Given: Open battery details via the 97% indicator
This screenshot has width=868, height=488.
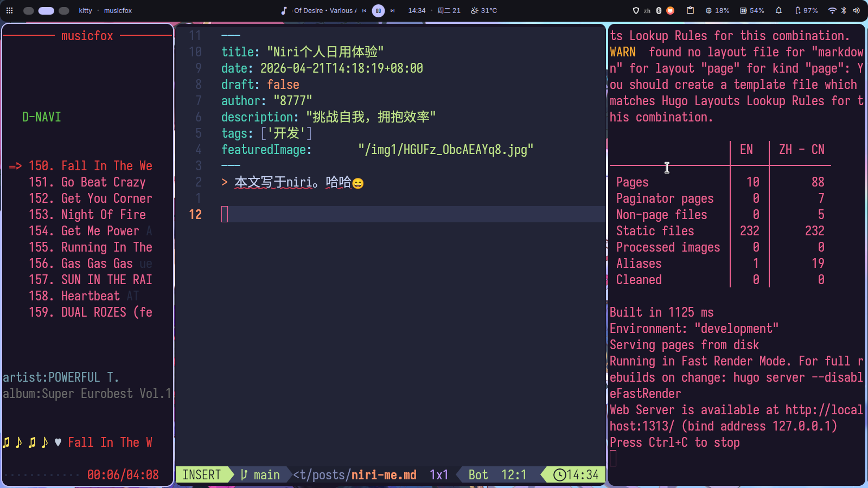Looking at the screenshot, I should coord(806,10).
